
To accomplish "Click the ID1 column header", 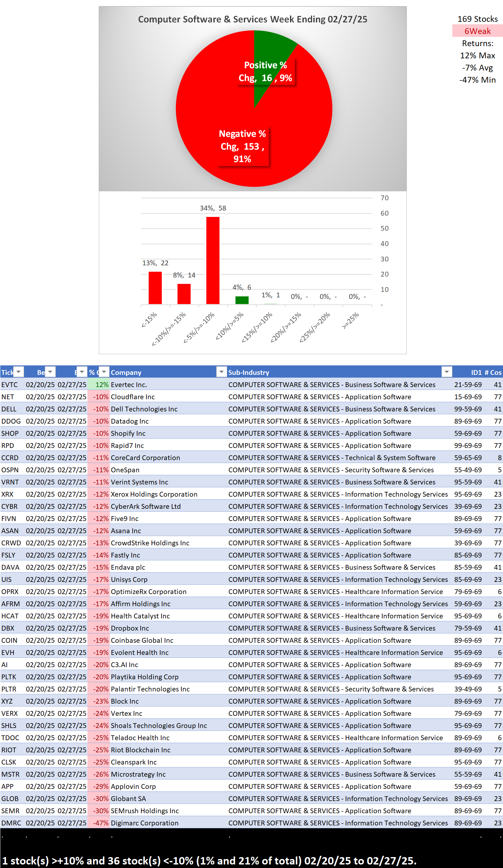I will [x=476, y=372].
